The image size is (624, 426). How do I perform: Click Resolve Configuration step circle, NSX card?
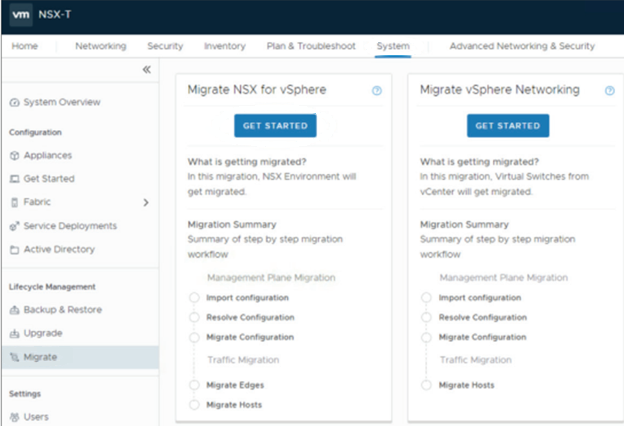[194, 317]
